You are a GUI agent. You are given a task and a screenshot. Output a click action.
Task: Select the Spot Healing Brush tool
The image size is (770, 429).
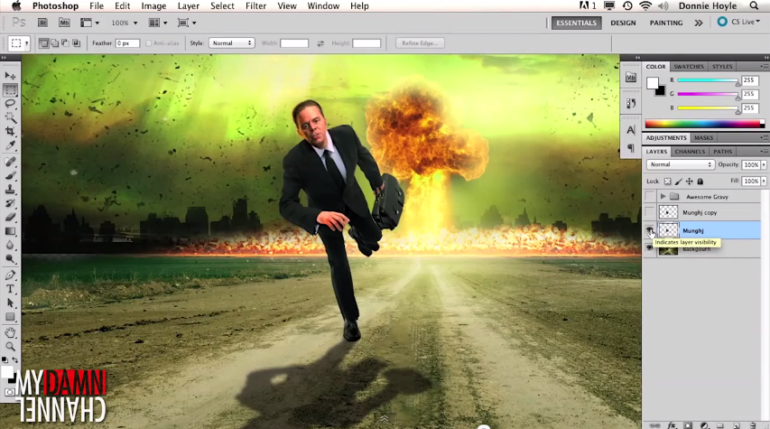10,161
